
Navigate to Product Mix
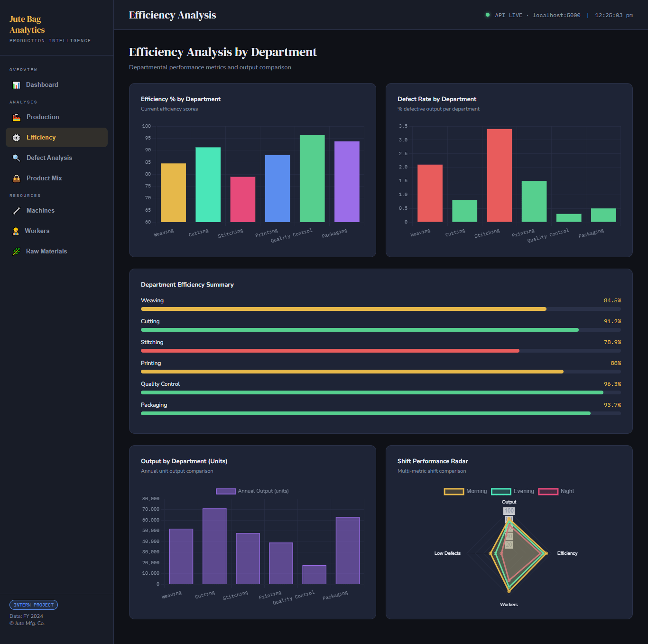click(x=56, y=178)
